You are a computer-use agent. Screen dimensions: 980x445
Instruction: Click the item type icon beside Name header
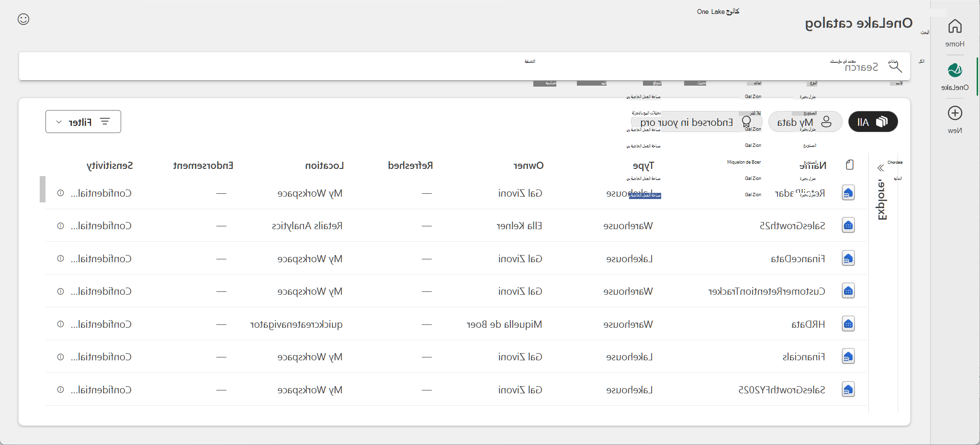[850, 165]
